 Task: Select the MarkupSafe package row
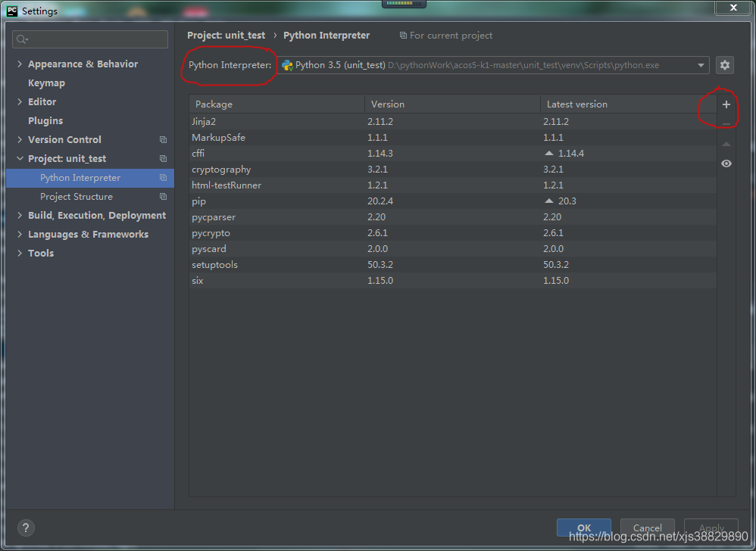pos(453,137)
